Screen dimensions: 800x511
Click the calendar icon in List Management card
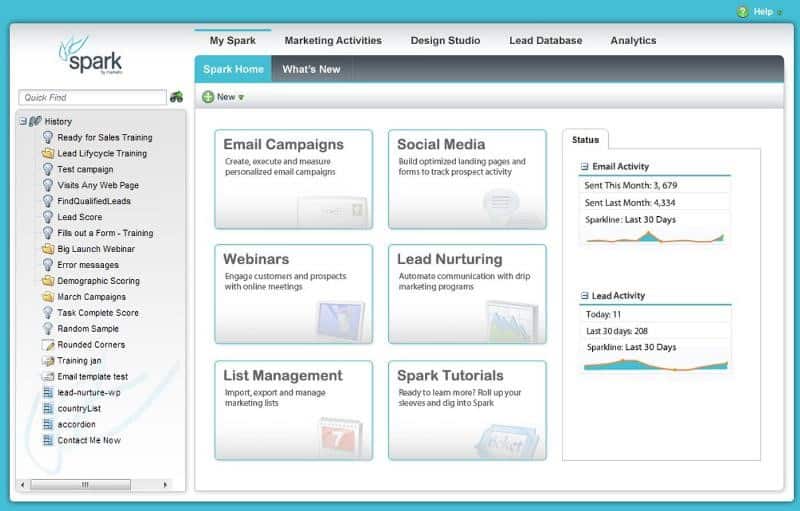(x=340, y=437)
